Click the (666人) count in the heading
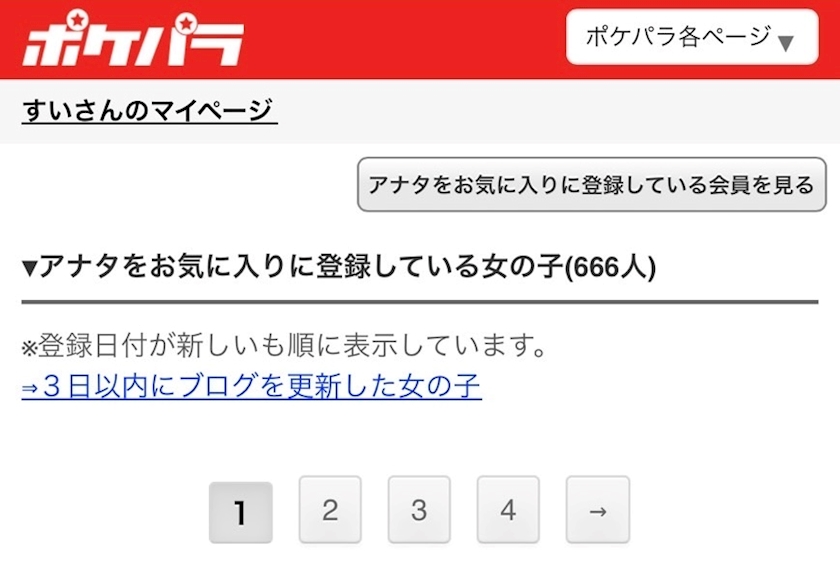This screenshot has width=840, height=563. [610, 267]
